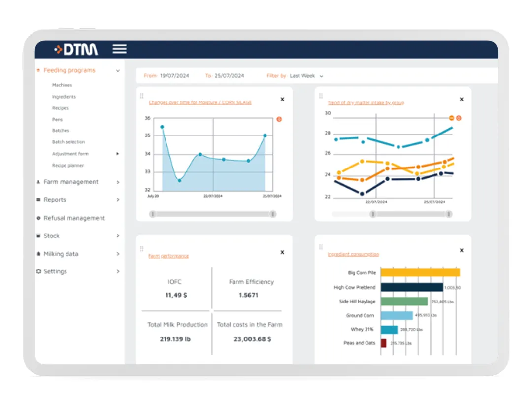This screenshot has height=404, width=532.
Task: Open the hamburger menu next to the DTM logo
Action: [119, 49]
